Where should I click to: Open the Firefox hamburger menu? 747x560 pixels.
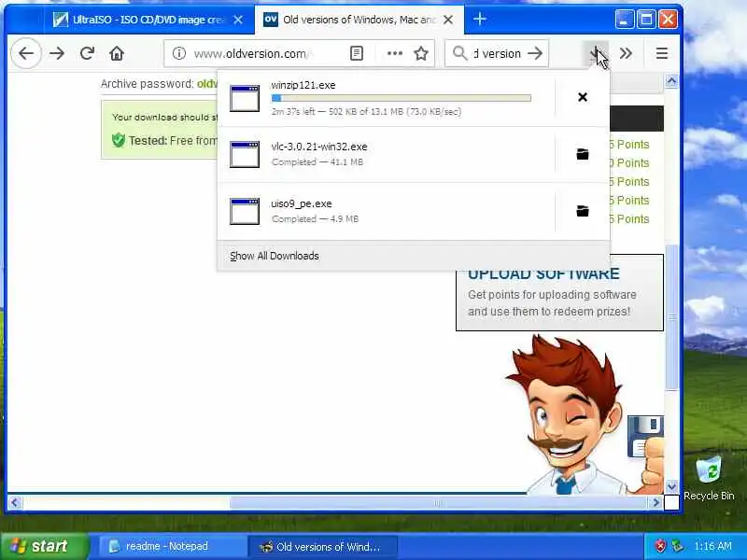(x=661, y=53)
